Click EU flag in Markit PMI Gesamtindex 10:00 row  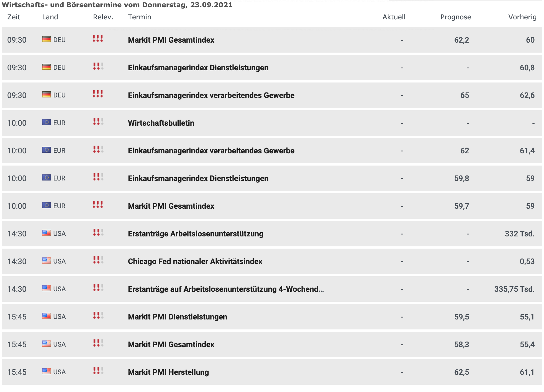[47, 205]
